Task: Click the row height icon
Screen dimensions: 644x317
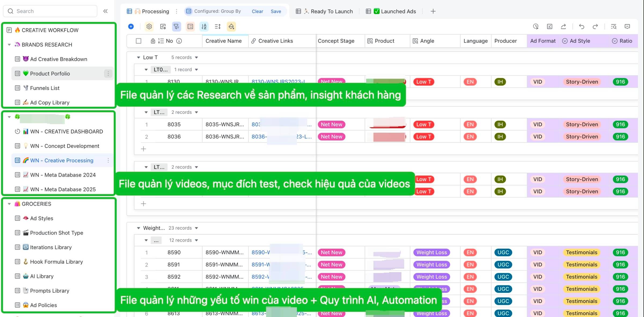Action: (218, 26)
